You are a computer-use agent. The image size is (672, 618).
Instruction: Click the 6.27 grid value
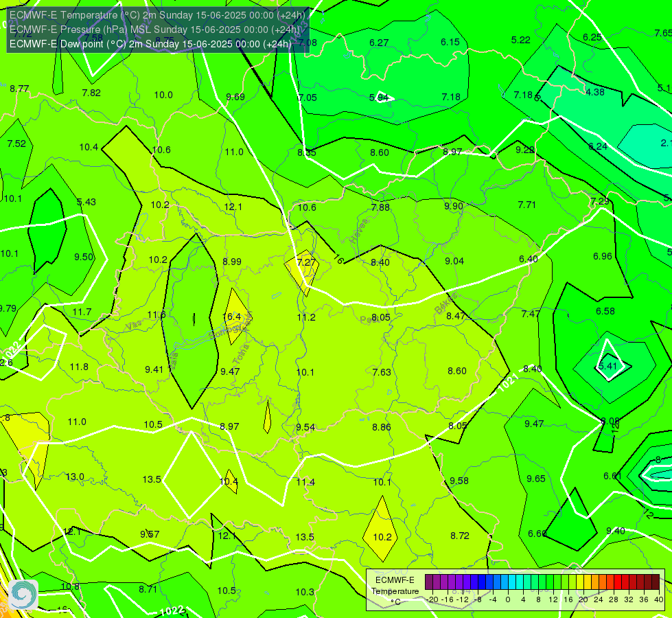[x=379, y=43]
